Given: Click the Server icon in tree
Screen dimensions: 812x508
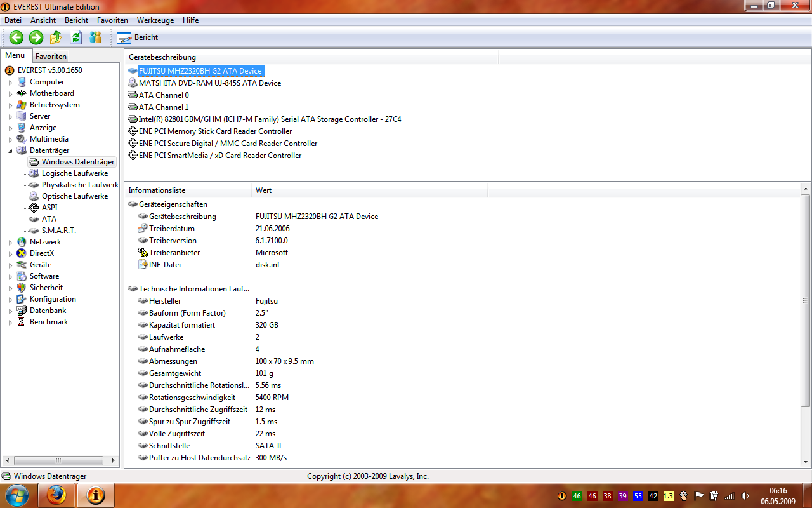Looking at the screenshot, I should [22, 116].
